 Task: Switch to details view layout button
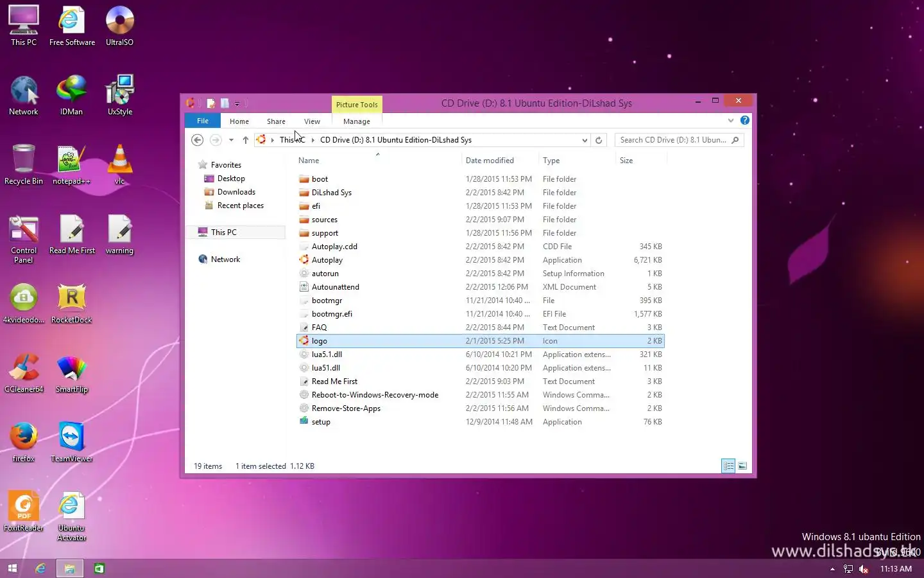pos(728,466)
